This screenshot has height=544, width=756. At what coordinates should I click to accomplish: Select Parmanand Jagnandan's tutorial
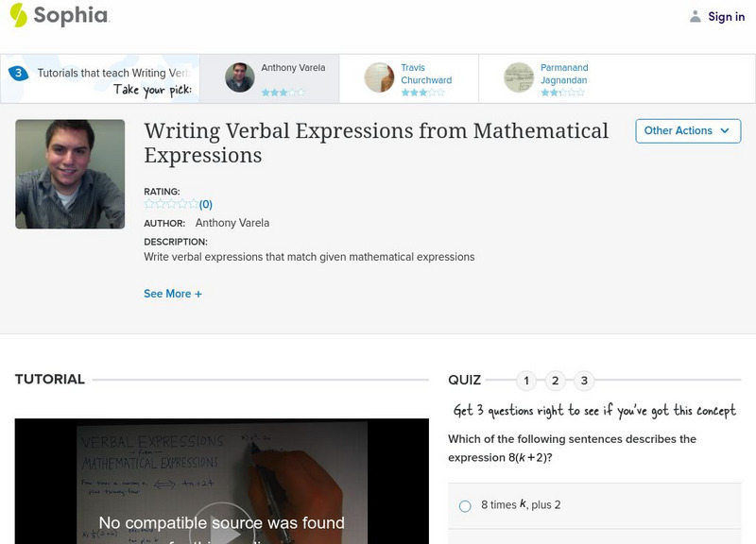564,74
